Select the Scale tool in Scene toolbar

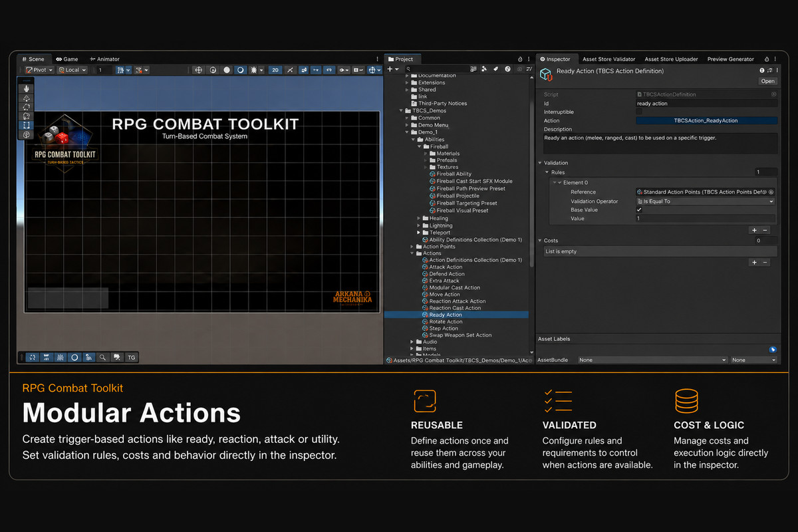[27, 116]
